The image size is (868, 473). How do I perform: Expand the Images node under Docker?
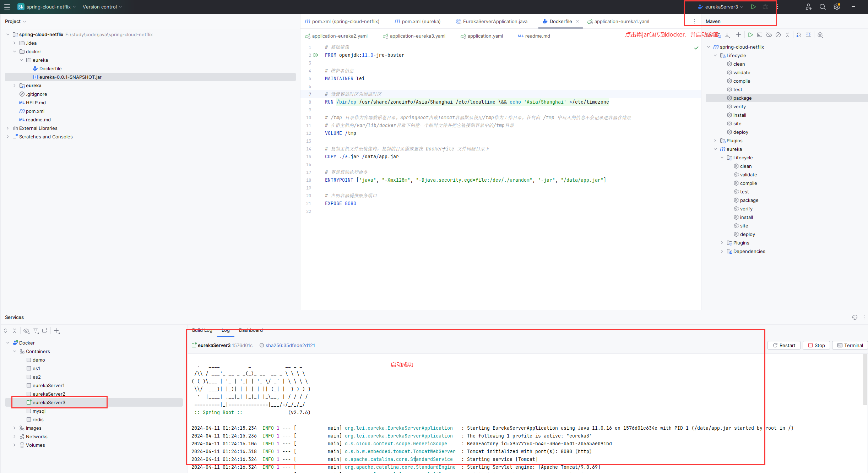[14, 428]
